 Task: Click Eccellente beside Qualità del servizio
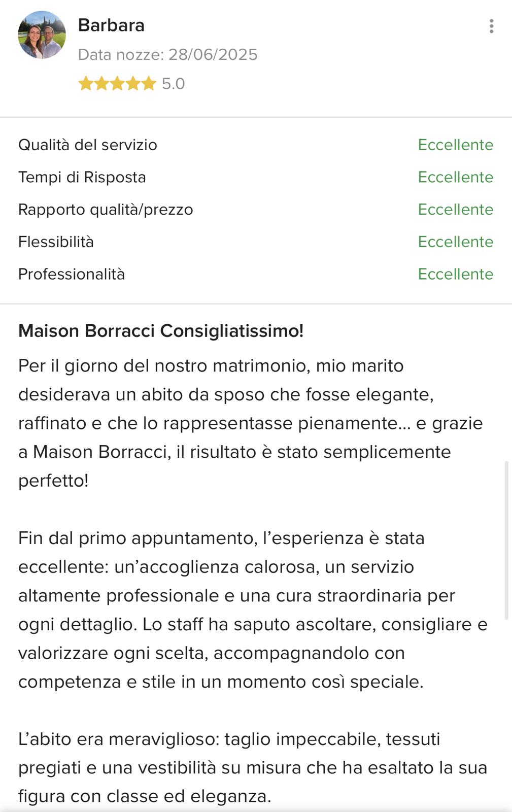455,145
